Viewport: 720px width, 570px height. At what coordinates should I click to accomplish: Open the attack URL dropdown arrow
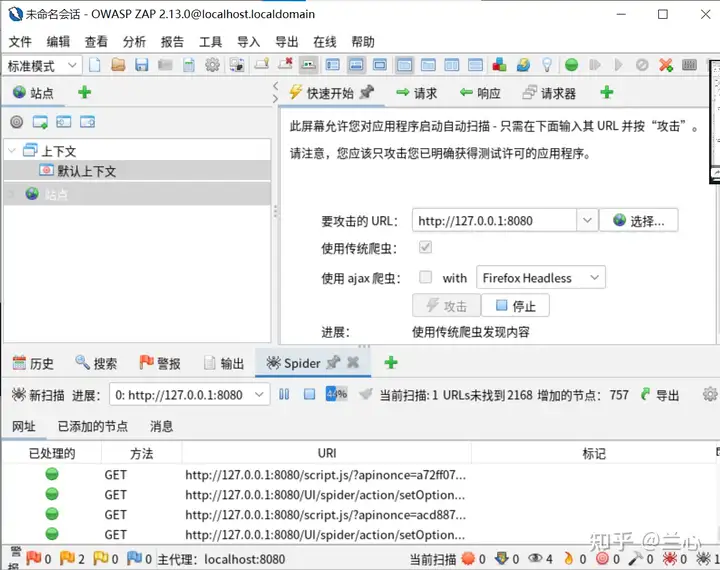pos(587,220)
